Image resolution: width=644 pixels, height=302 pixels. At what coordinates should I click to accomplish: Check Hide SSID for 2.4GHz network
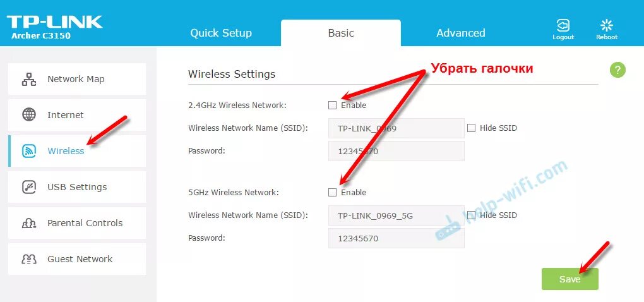coord(471,128)
